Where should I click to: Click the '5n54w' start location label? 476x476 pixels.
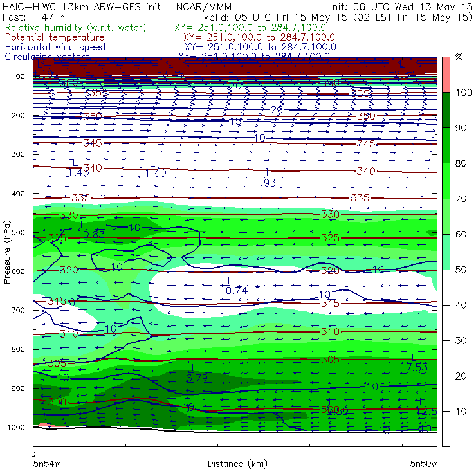click(47, 464)
